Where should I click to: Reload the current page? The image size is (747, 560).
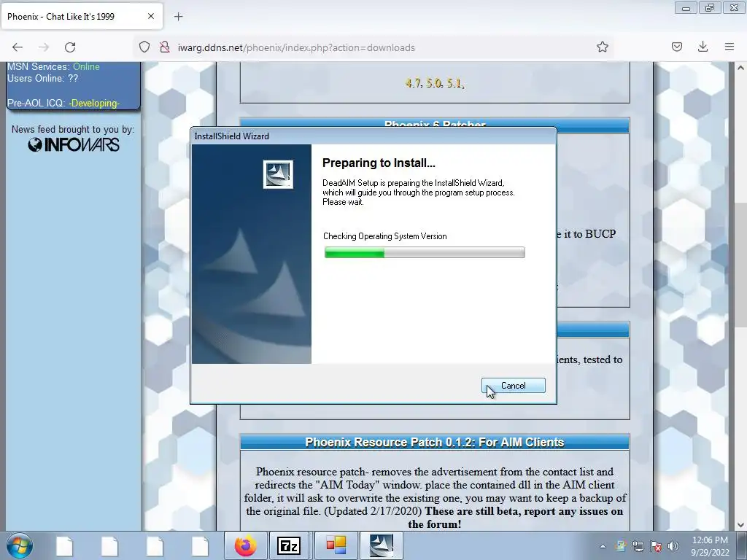pos(70,47)
